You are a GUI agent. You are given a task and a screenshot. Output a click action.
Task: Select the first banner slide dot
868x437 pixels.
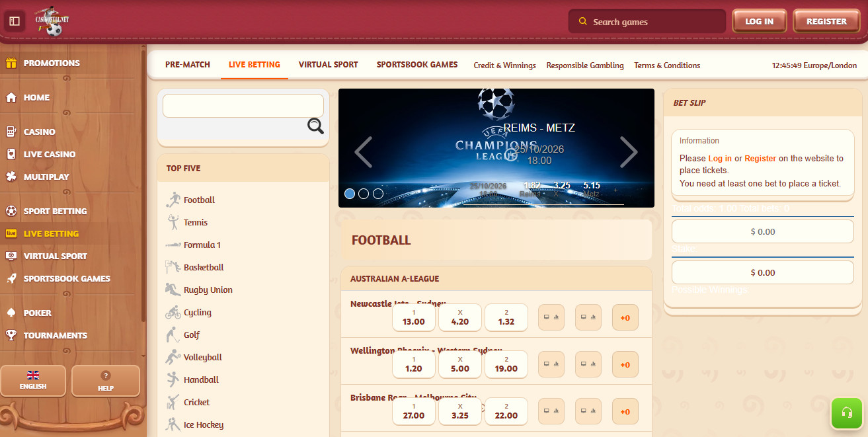pos(350,194)
